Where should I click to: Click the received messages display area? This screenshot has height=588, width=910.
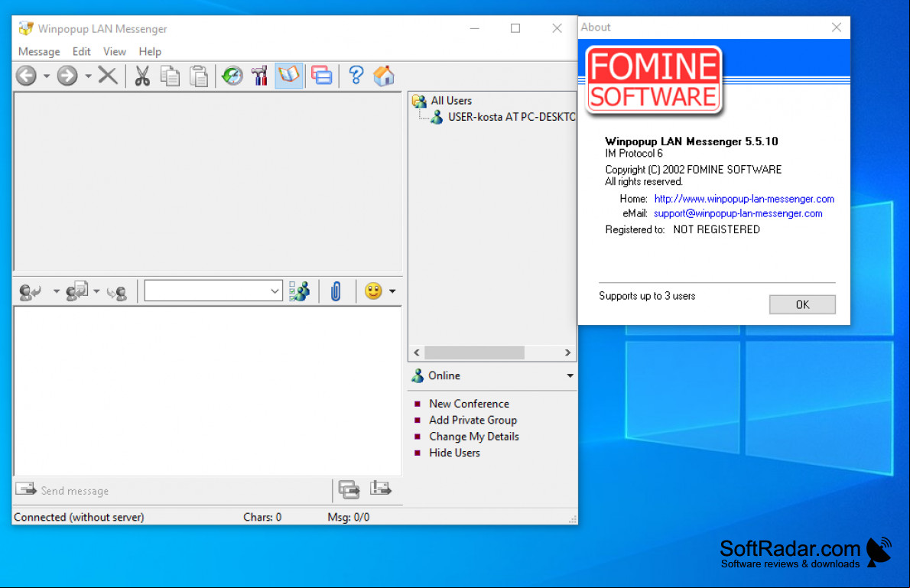207,181
